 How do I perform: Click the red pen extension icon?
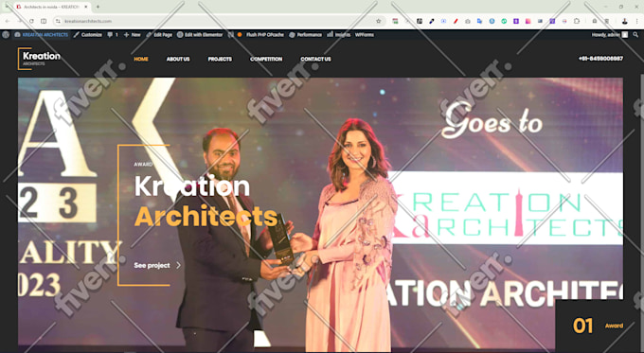coord(456,21)
